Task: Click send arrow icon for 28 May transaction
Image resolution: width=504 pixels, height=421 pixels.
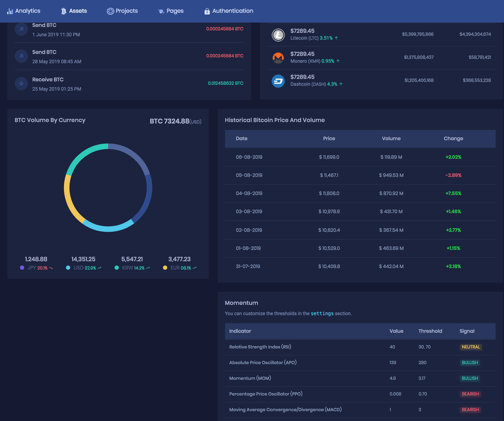Action: 21,56
